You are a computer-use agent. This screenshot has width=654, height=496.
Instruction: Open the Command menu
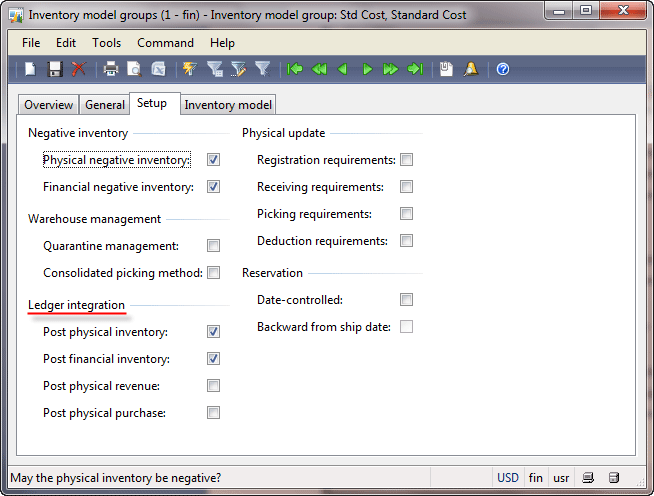point(165,43)
